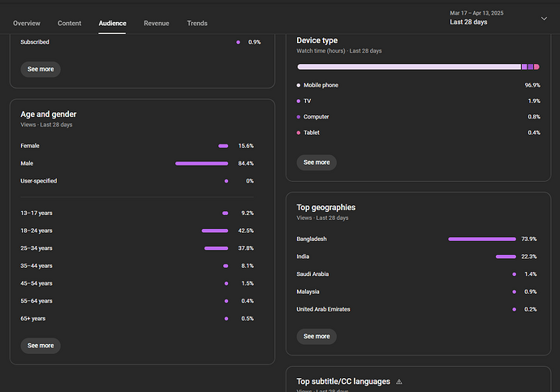Viewport: 560px width, 392px height.
Task: Click the Top geographies heading
Action: click(x=325, y=208)
